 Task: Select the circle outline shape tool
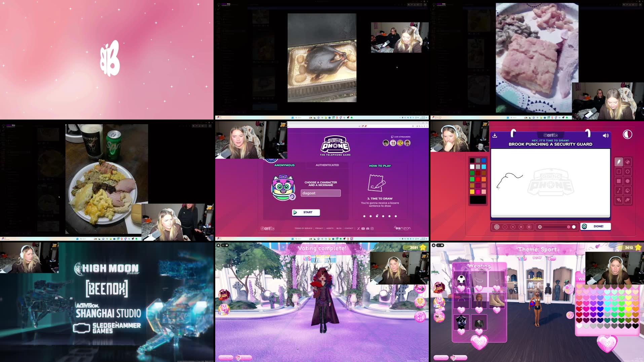(628, 171)
